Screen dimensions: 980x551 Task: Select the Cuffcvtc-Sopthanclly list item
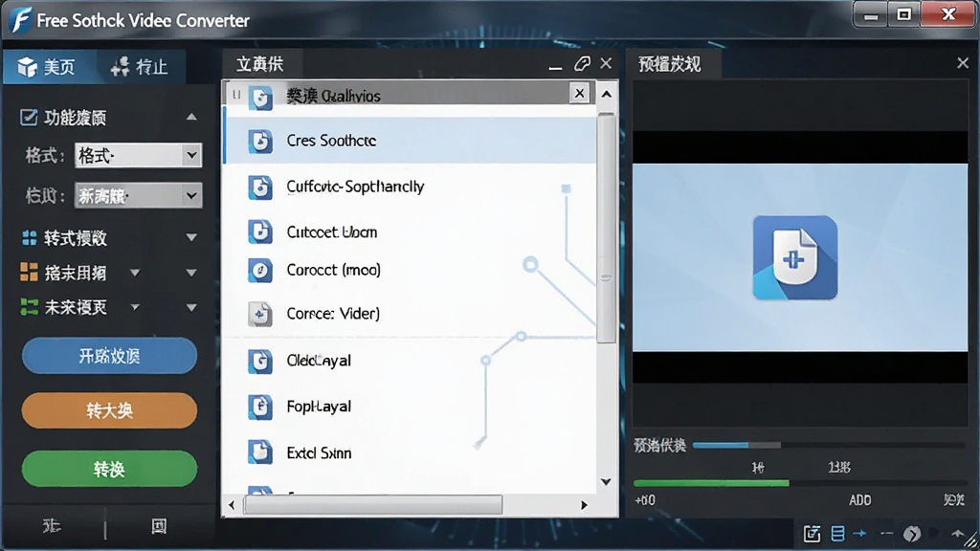[410, 187]
